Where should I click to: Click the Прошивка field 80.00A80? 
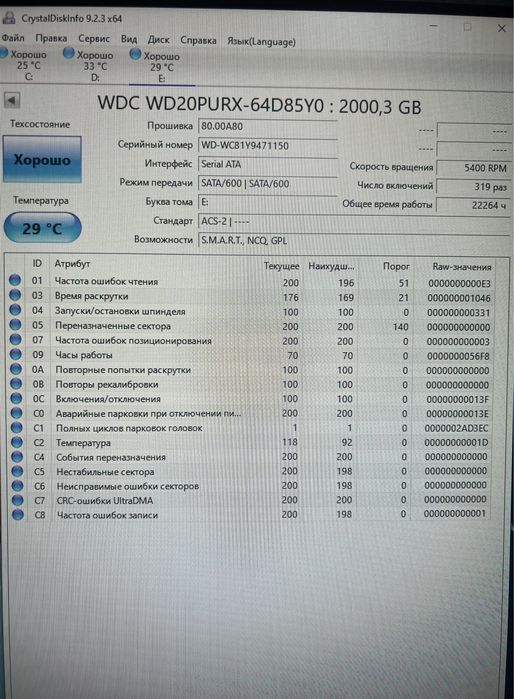pos(267,126)
